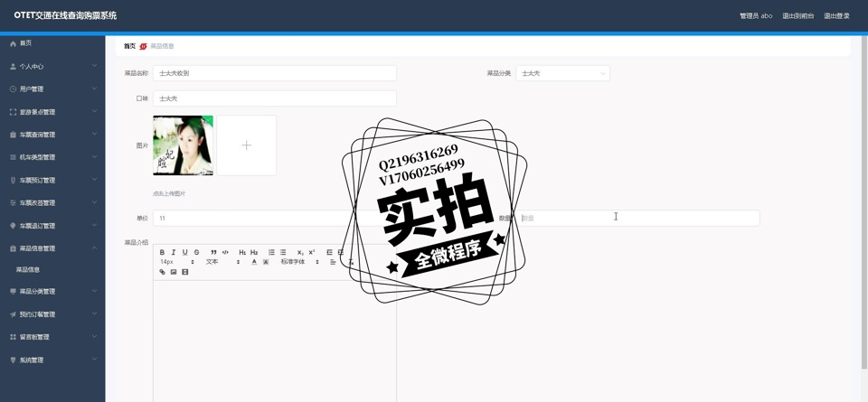868x402 pixels.
Task: Decrease indent in the editor
Action: [329, 252]
